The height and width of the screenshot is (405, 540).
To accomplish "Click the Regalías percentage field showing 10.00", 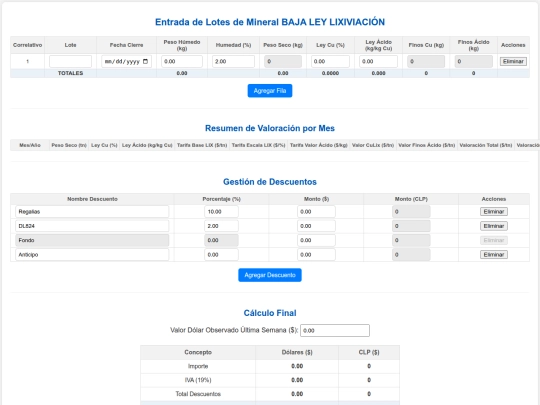I will coord(221,211).
